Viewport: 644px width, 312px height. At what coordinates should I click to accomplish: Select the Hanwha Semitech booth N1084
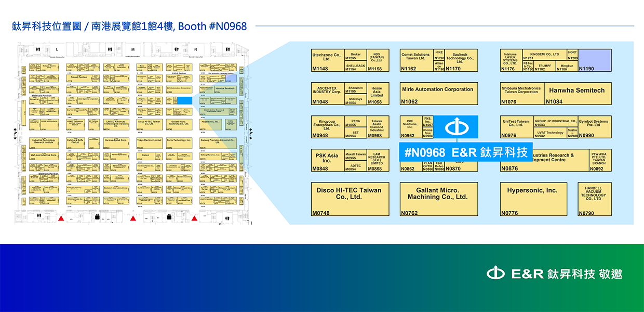[x=578, y=93]
